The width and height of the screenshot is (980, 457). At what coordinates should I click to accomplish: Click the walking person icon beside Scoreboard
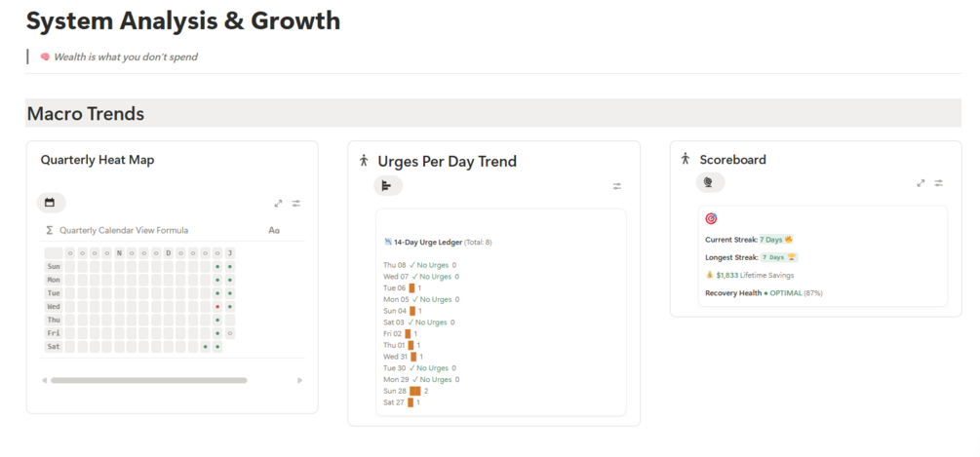click(685, 159)
